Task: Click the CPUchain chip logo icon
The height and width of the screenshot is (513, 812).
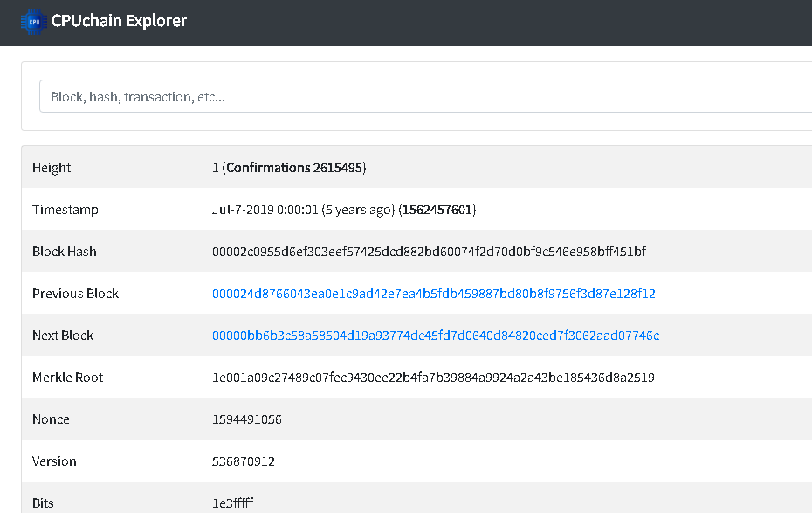Action: point(34,22)
